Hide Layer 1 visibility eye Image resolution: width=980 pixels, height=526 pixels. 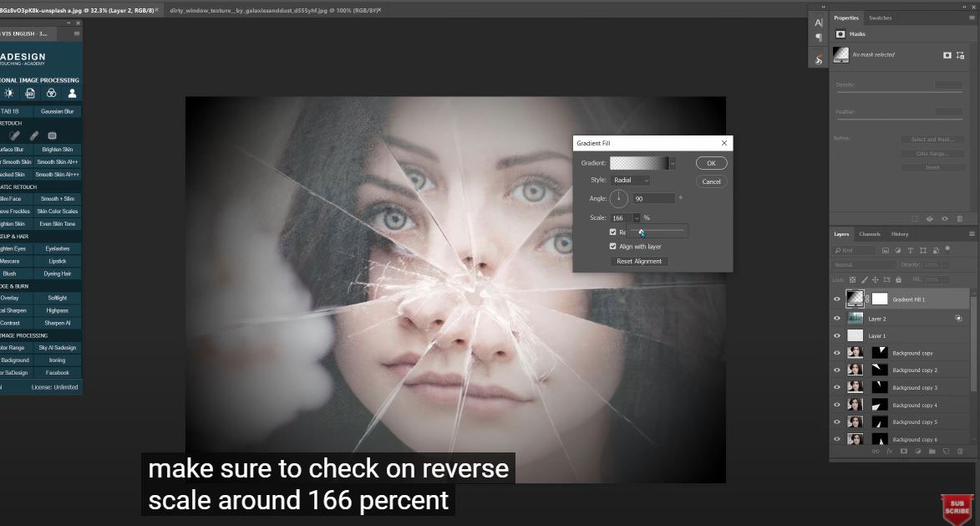(x=837, y=336)
